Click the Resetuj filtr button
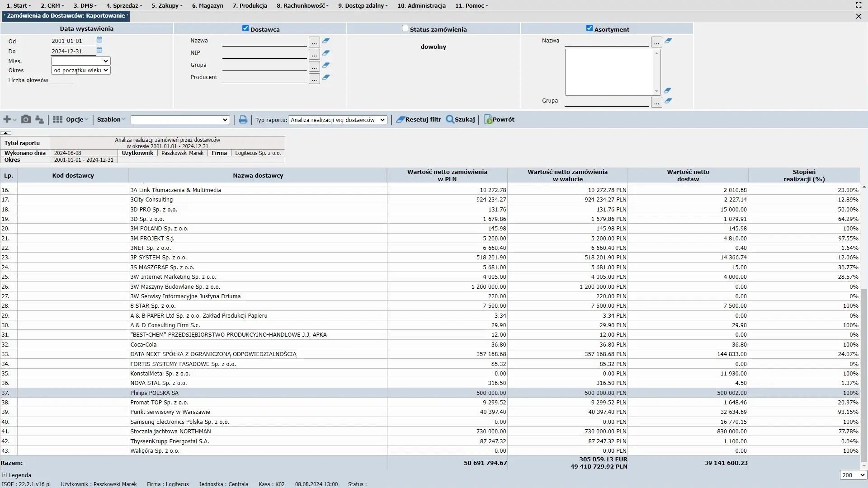Image resolution: width=868 pixels, height=488 pixels. [x=419, y=119]
